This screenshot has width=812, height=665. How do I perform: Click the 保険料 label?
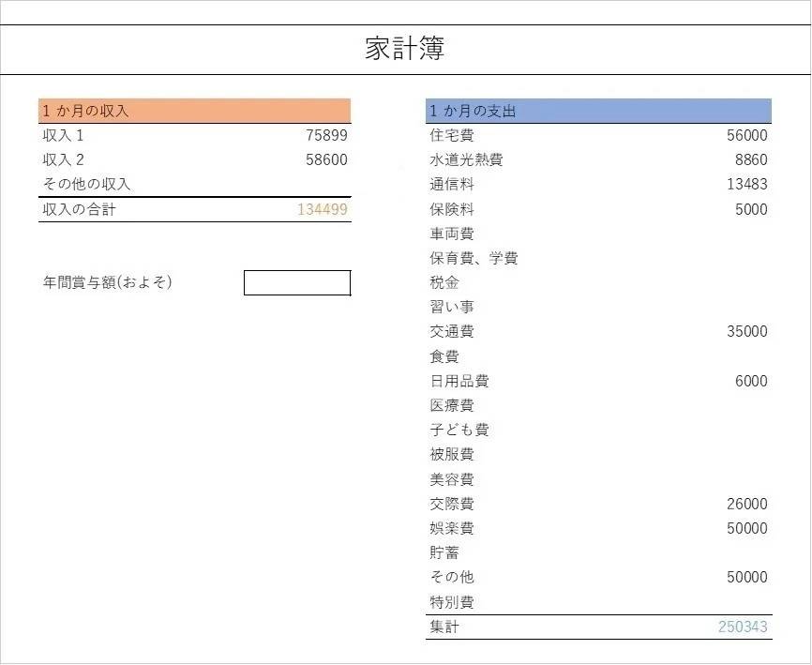click(452, 210)
